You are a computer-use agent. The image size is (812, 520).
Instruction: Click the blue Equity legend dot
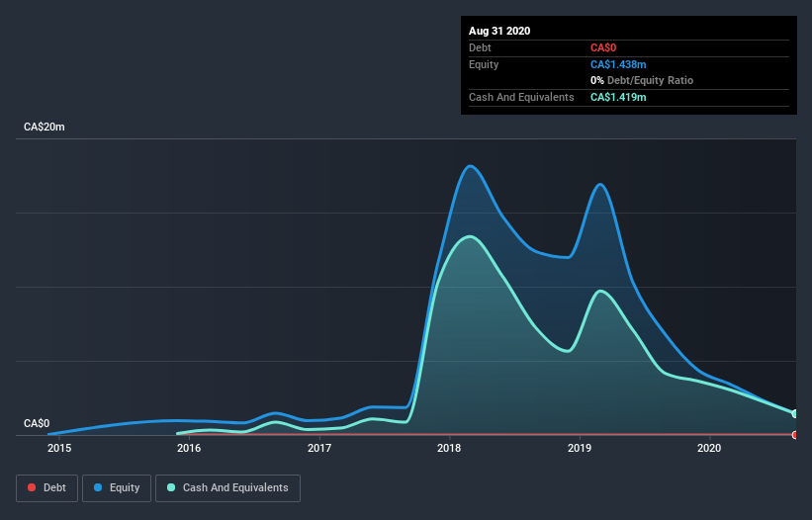[98, 487]
